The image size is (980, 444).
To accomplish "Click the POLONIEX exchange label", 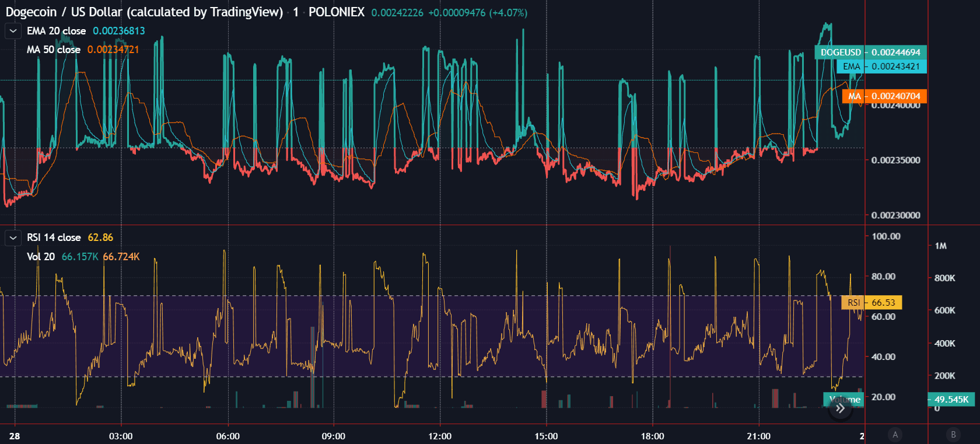I will pos(337,12).
